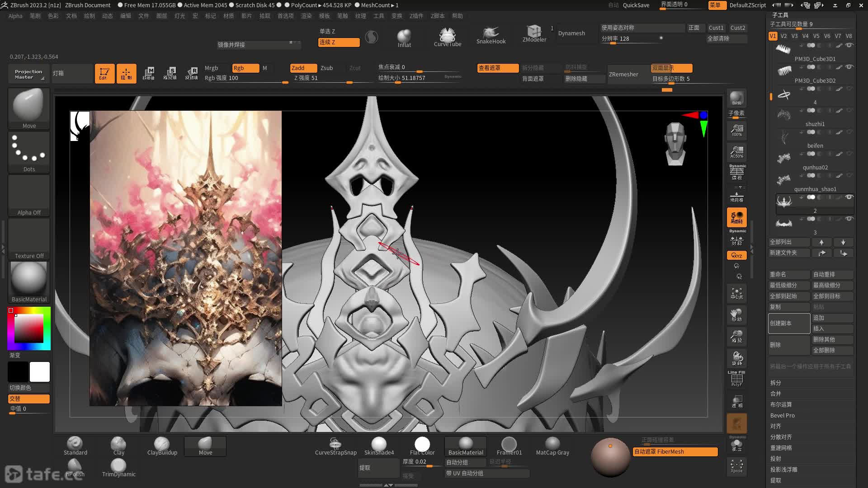Toggle local rotation orange button
Screen dimensions: 868x488
pyautogui.click(x=737, y=217)
